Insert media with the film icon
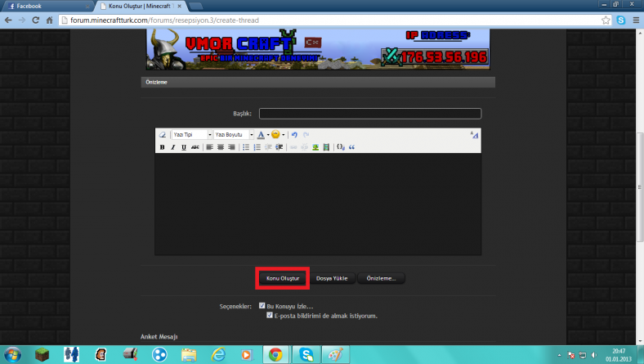 [326, 147]
